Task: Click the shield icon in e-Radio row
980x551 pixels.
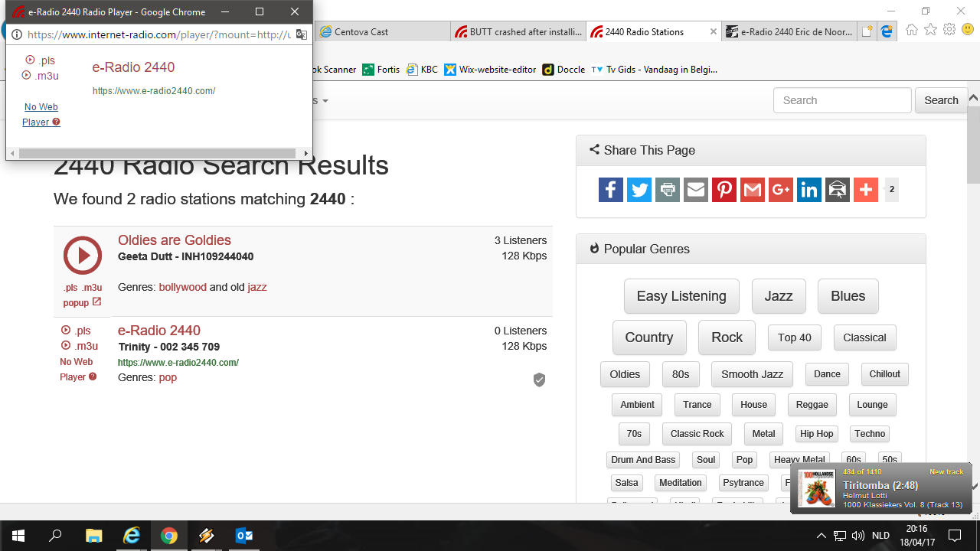Action: 539,380
